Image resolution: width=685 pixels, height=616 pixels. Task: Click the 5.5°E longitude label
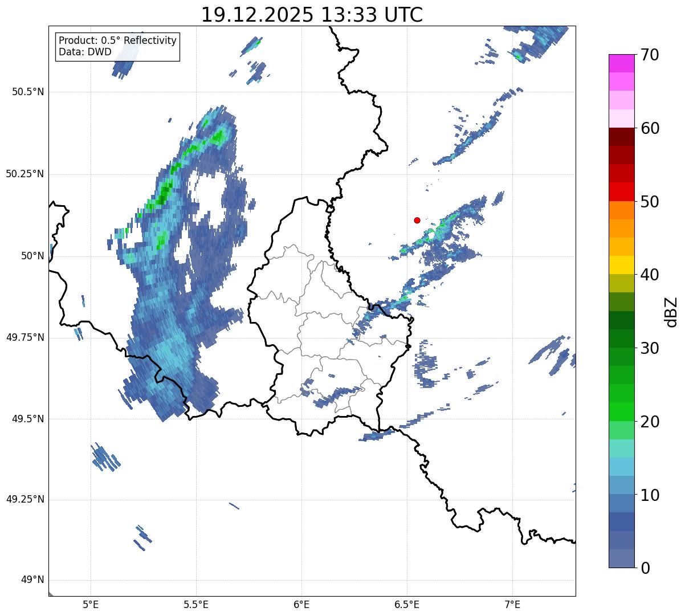pyautogui.click(x=196, y=604)
